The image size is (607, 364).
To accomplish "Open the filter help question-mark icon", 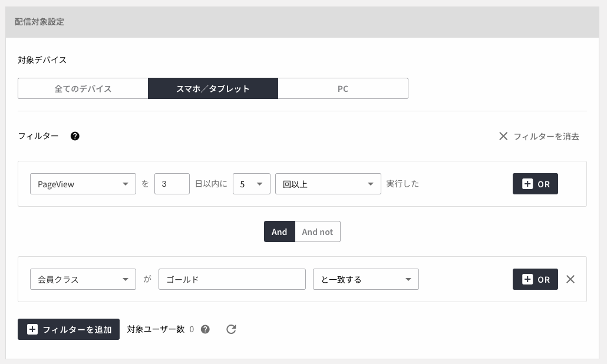I will (75, 136).
